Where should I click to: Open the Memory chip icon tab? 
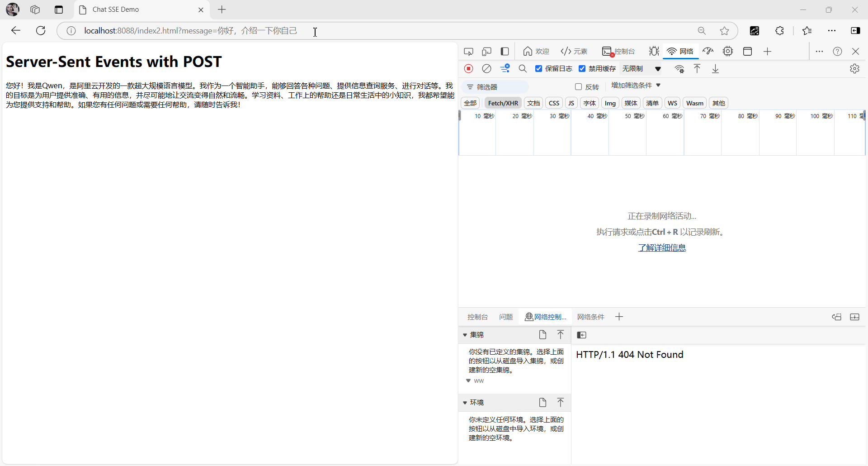pyautogui.click(x=728, y=52)
